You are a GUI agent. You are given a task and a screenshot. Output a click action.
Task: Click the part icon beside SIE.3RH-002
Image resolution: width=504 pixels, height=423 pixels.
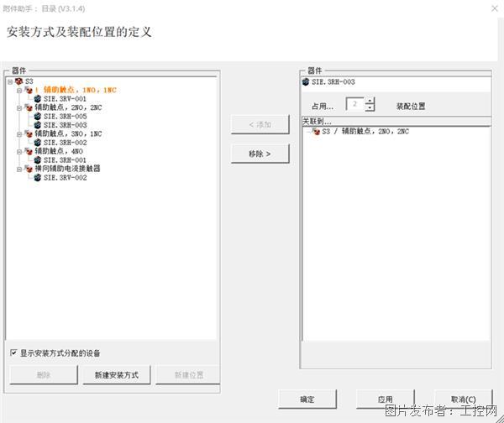pos(38,143)
